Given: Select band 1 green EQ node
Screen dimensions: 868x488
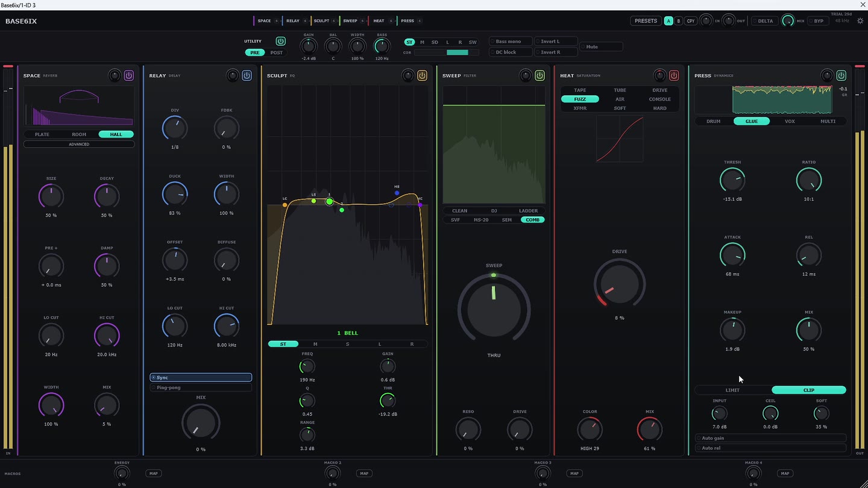Looking at the screenshot, I should (329, 201).
